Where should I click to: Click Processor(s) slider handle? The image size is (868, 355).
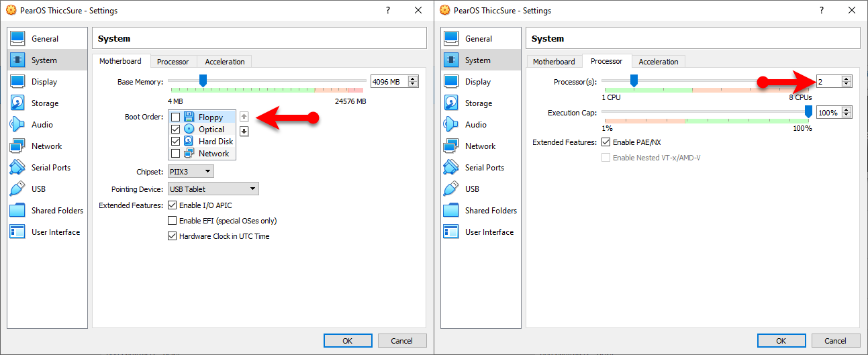(634, 81)
